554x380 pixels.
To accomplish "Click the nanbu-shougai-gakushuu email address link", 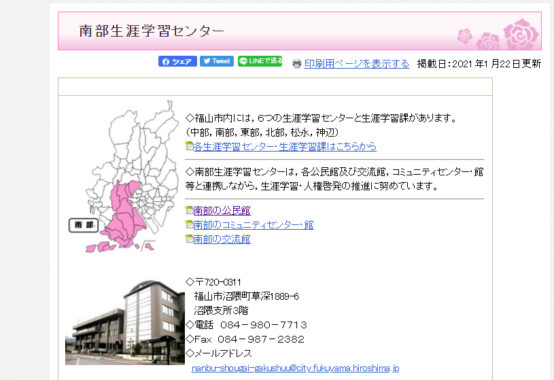I will tap(295, 368).
